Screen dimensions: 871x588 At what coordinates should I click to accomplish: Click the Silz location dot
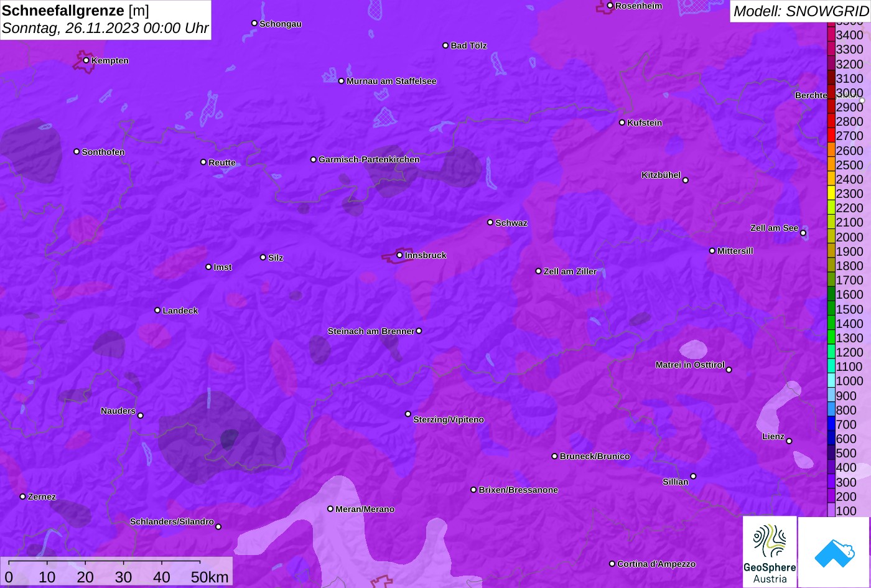(263, 257)
